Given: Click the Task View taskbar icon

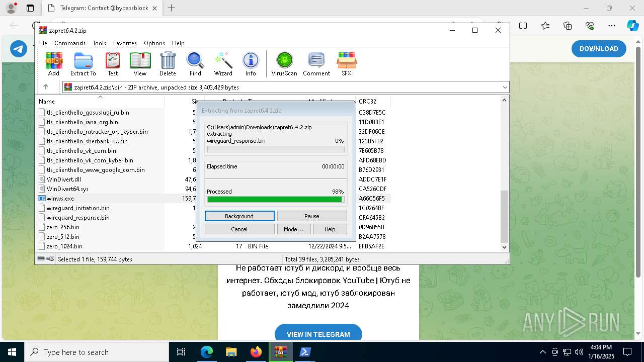Looking at the screenshot, I should click(x=181, y=352).
